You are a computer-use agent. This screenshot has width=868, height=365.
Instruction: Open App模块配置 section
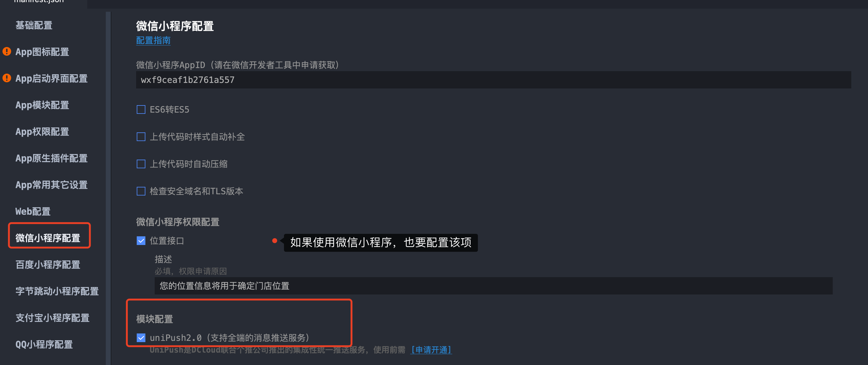click(x=42, y=105)
